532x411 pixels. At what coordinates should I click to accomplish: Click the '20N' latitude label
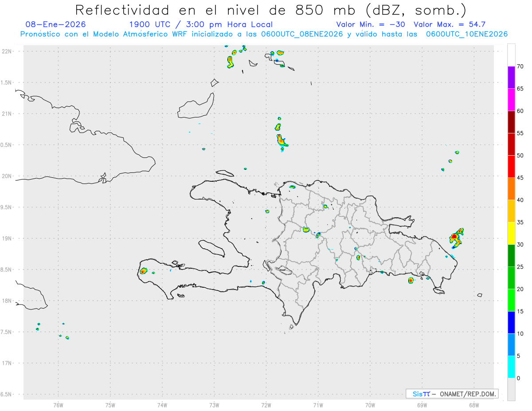(8, 176)
